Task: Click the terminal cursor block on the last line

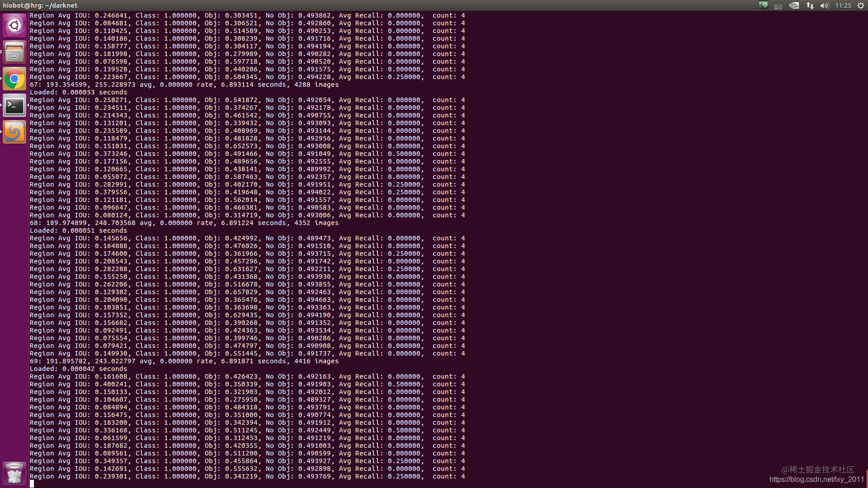Action: [x=32, y=484]
